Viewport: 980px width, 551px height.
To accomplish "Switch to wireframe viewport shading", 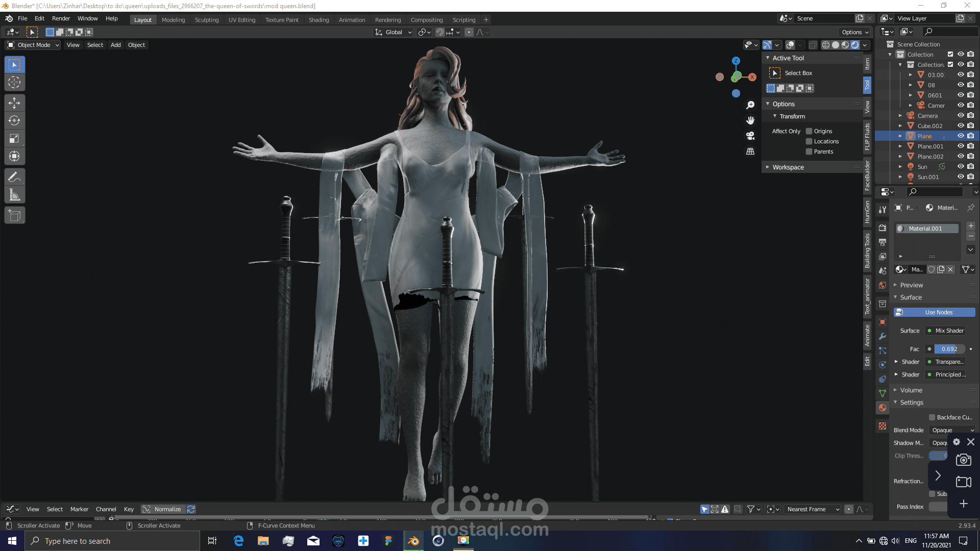I will click(826, 45).
